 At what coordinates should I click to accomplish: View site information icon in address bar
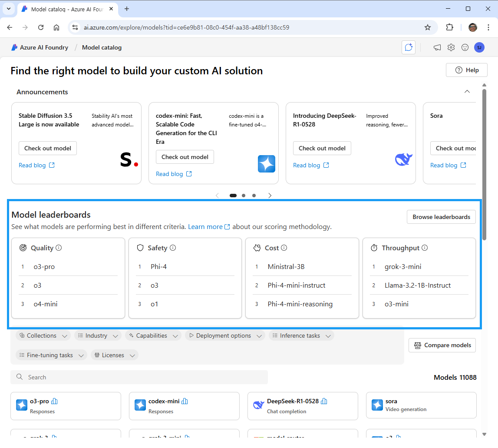click(x=75, y=27)
